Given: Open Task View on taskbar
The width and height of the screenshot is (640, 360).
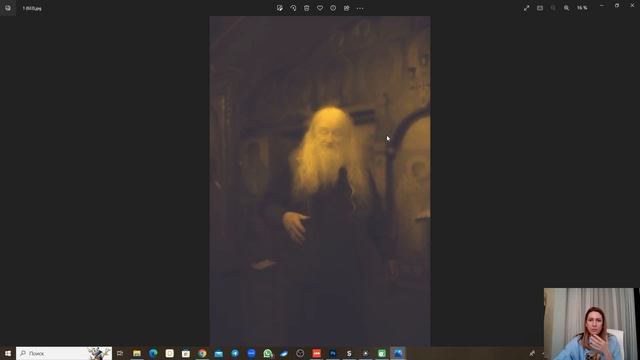Looking at the screenshot, I should pyautogui.click(x=120, y=353).
